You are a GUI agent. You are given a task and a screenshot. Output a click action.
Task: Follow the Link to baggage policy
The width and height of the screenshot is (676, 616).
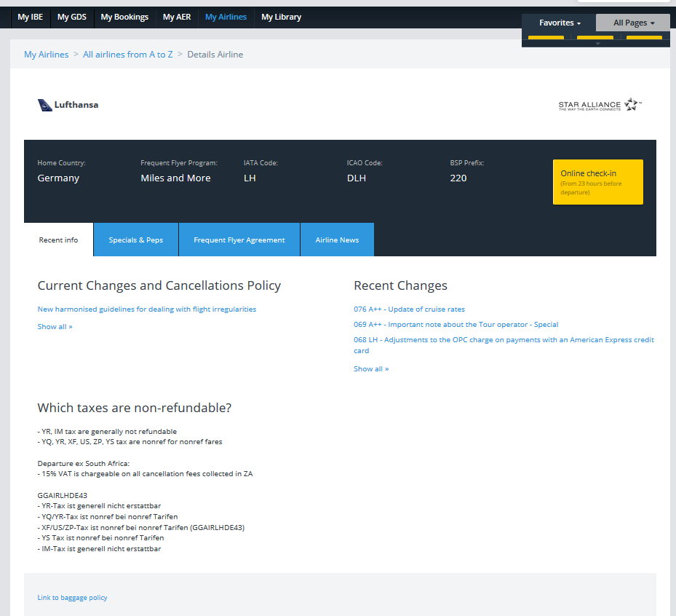pos(72,598)
